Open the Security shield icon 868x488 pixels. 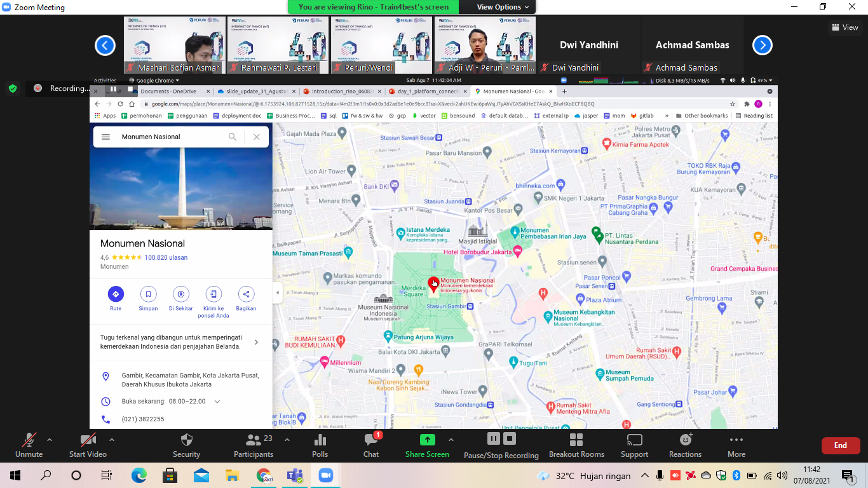click(186, 440)
